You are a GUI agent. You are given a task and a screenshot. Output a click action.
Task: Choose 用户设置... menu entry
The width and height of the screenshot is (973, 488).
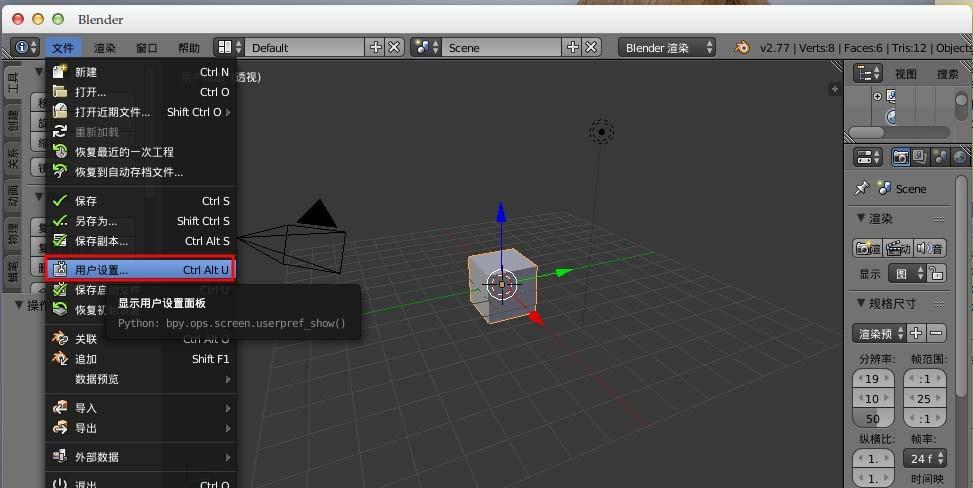point(140,269)
